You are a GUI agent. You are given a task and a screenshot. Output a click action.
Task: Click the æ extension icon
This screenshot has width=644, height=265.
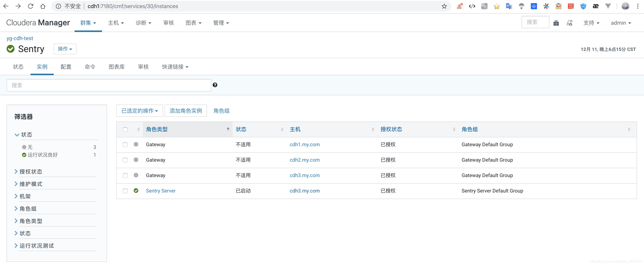[596, 6]
